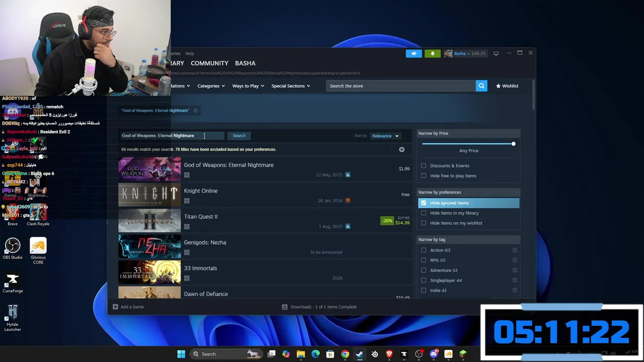
Task: Filter by the Action tag checkbox
Action: 424,250
